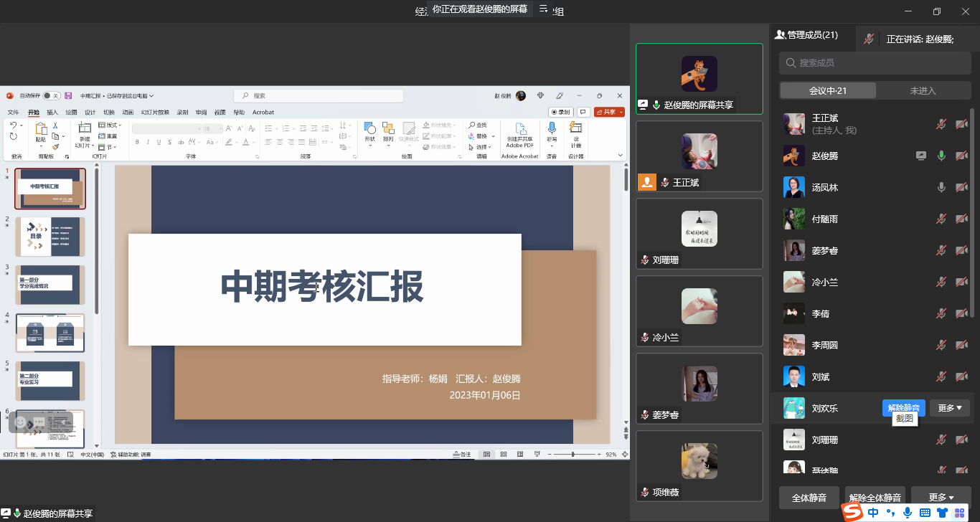The width and height of the screenshot is (980, 522).
Task: Open 更多 dropdown for 刘欢乐
Action: coord(949,408)
